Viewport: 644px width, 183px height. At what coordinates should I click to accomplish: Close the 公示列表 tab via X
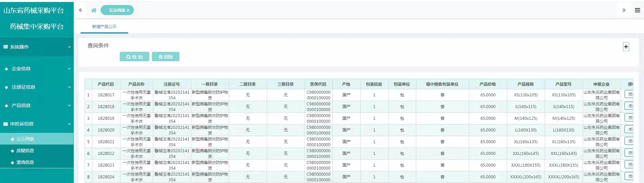(x=128, y=11)
